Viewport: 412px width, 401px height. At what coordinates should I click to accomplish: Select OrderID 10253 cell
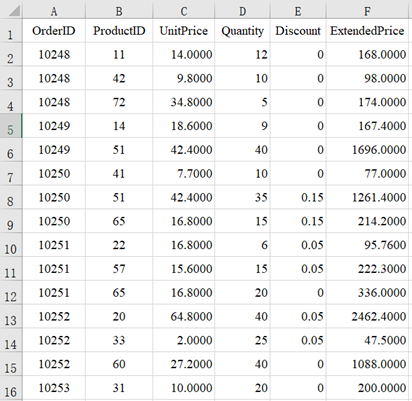54,388
